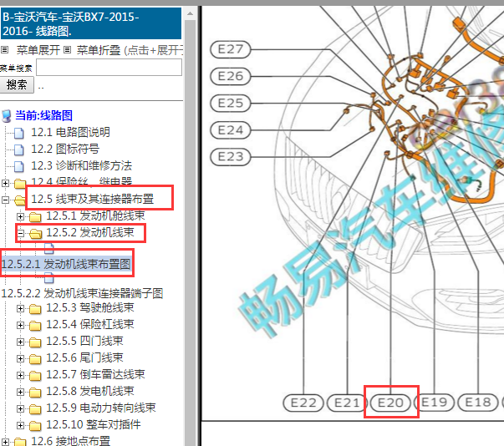The width and height of the screenshot is (504, 446).
Task: Click connector label E24 in diagram
Action: [x=230, y=130]
